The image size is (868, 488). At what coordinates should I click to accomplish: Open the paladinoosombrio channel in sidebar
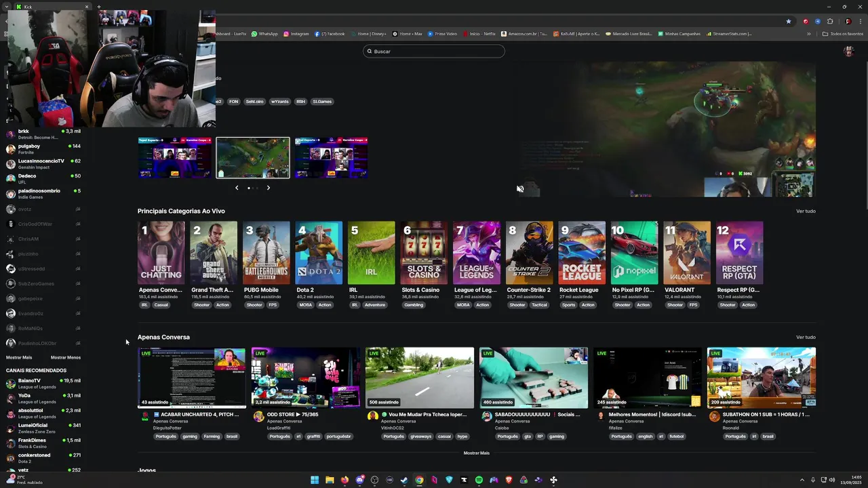[x=43, y=194]
